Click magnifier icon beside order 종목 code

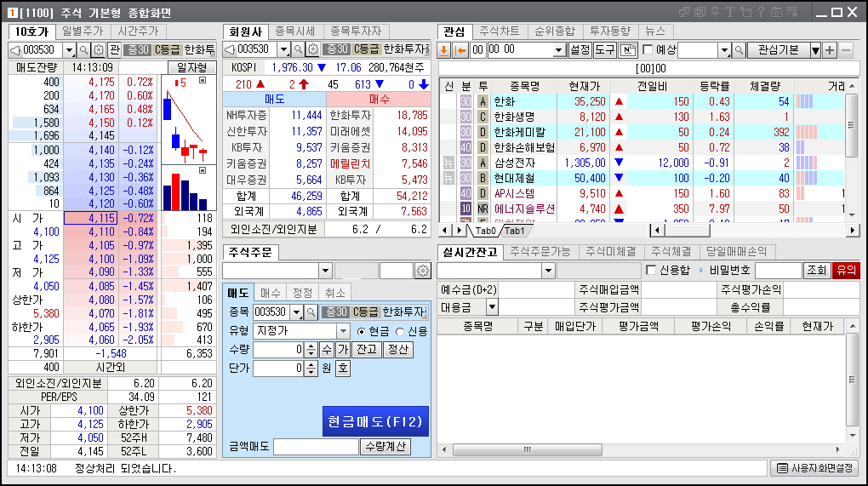pyautogui.click(x=311, y=312)
